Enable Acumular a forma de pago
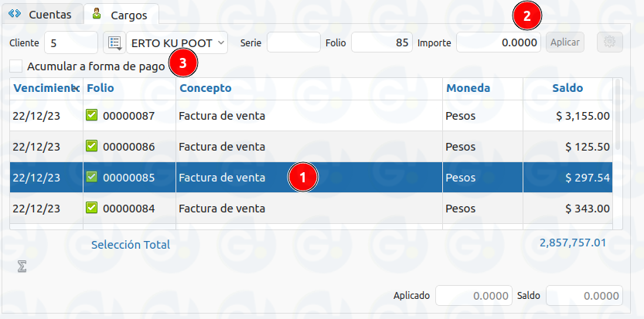This screenshot has height=319, width=644. pos(17,67)
